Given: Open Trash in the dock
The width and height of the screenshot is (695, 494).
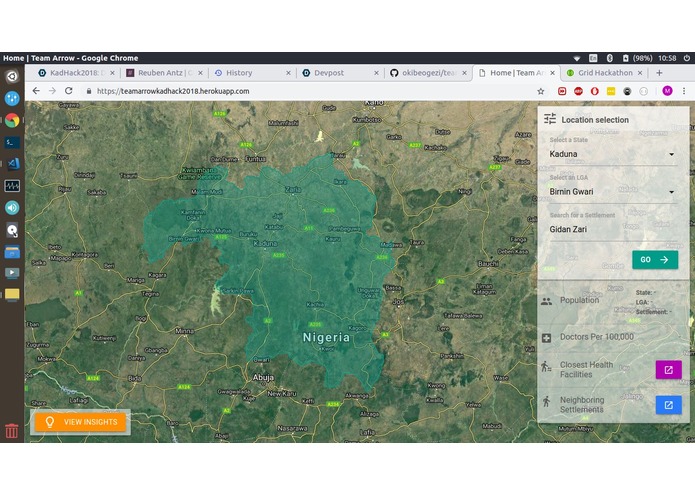Looking at the screenshot, I should pos(12,430).
